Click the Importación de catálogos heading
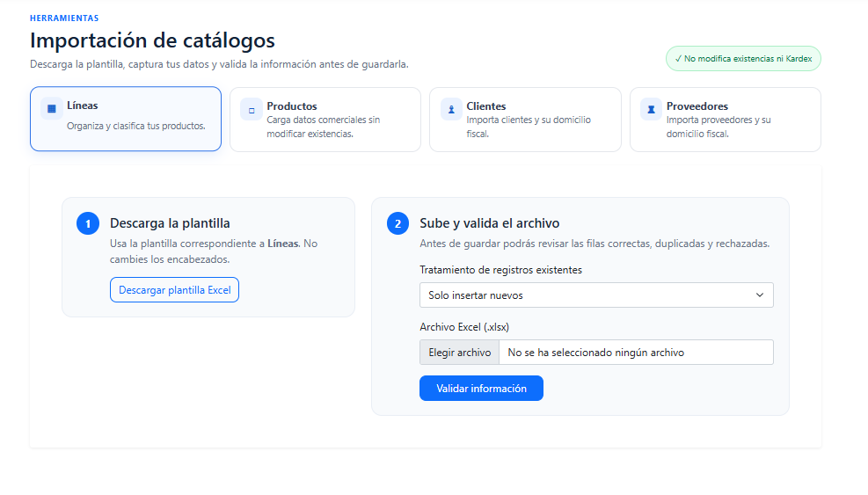The image size is (868, 495). click(x=152, y=40)
